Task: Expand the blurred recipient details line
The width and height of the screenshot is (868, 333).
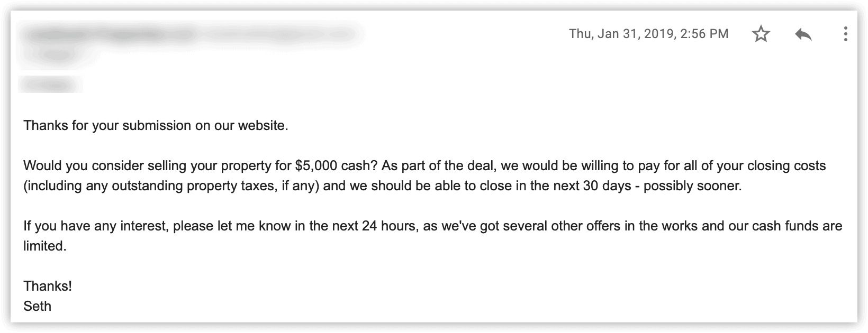Action: (56, 54)
